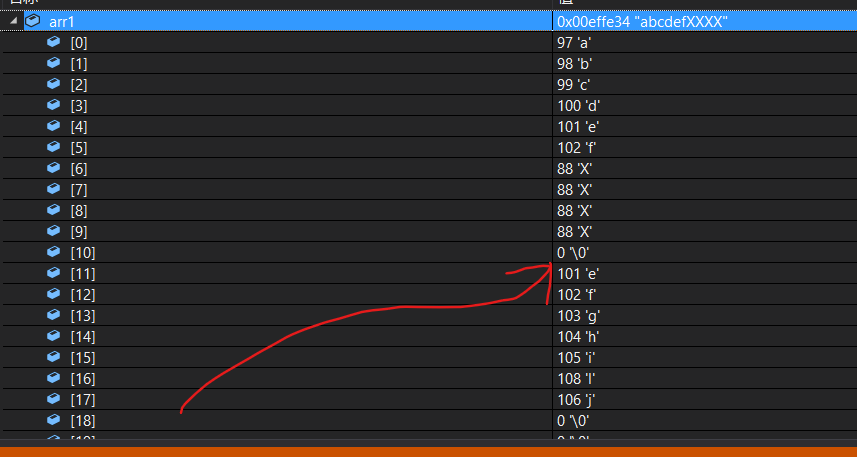Click the value 100 'd'
This screenshot has height=457, width=857.
coord(579,106)
